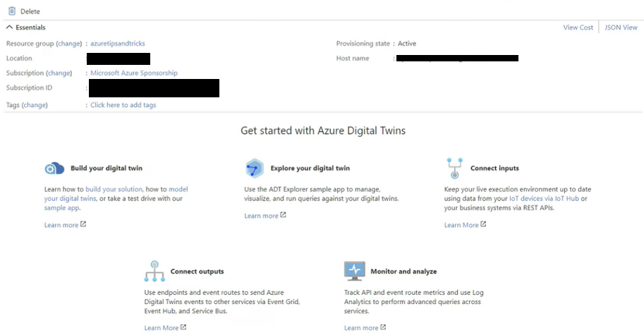
Task: Collapse the Essentials section chevron
Action: point(9,28)
